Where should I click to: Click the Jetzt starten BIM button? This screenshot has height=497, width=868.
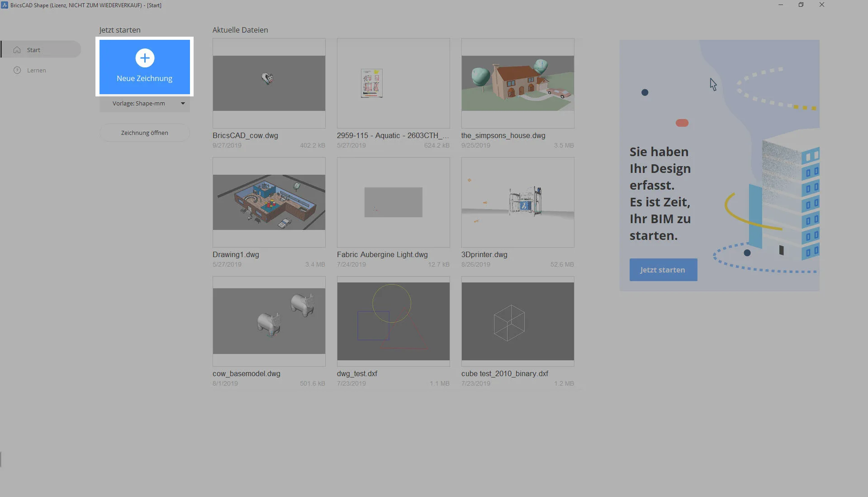[x=663, y=270]
